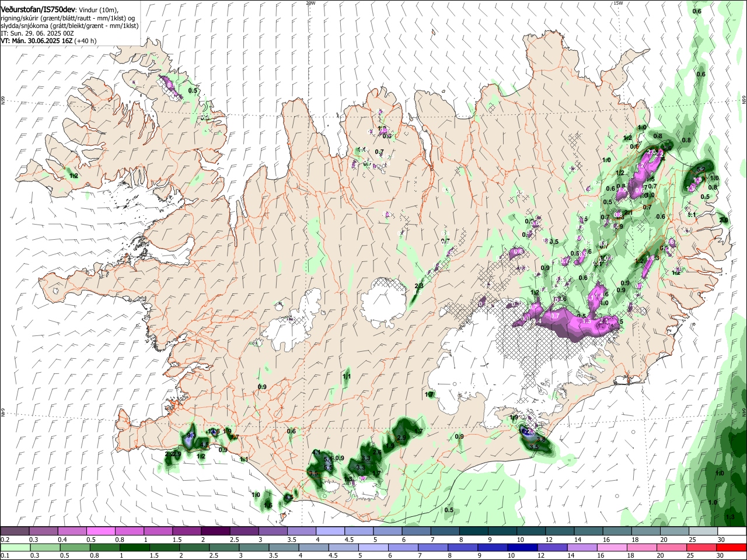Click the 2.3 value in the central highlands
This screenshot has height=560, width=747.
[419, 286]
